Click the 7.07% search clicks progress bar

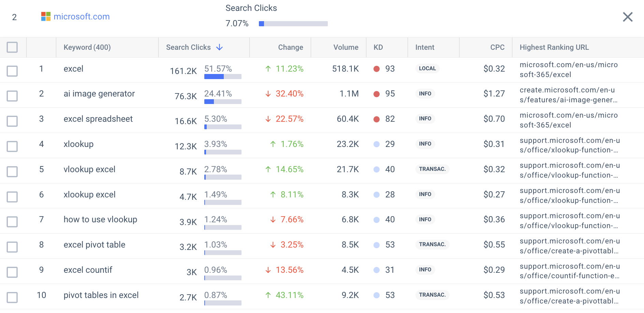tap(293, 24)
